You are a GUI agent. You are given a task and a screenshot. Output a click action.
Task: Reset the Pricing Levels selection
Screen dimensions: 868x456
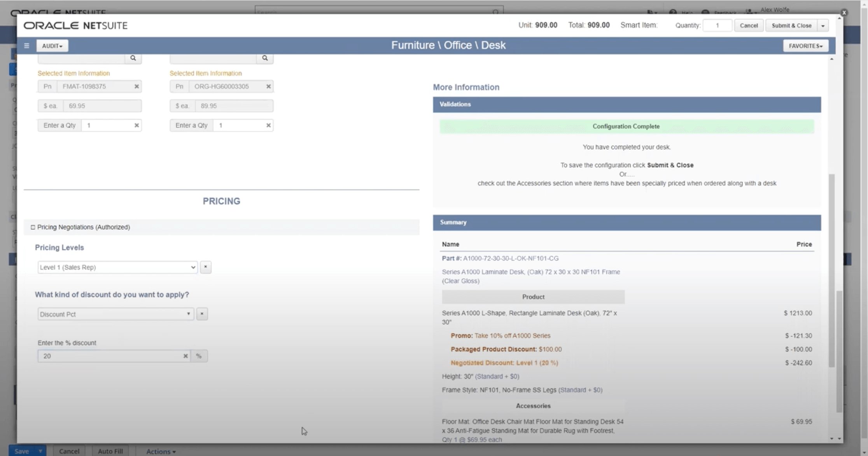205,267
